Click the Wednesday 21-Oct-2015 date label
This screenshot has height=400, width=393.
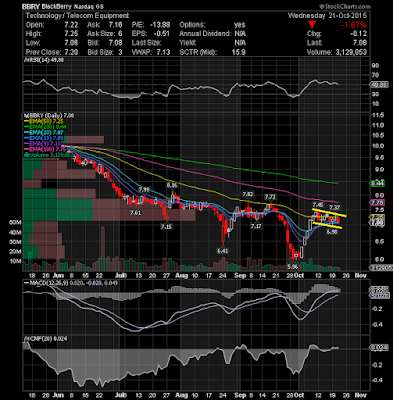(327, 16)
